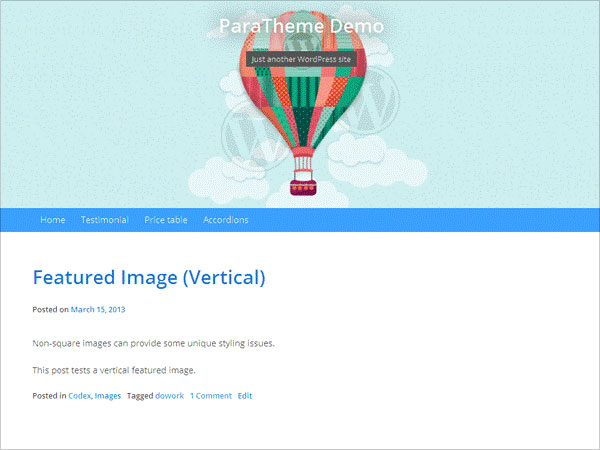The image size is (600, 450).
Task: Open the Price table menu item
Action: click(x=166, y=220)
